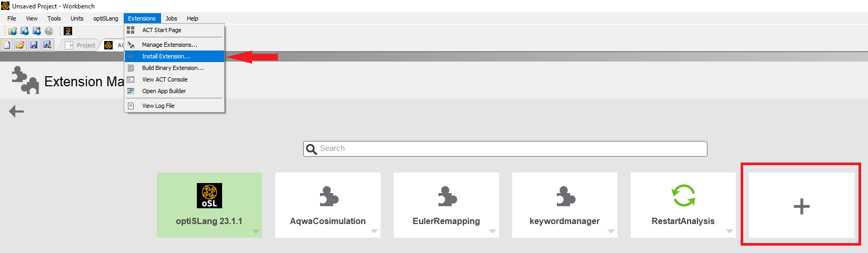Click the plus tile to add extension

point(801,205)
